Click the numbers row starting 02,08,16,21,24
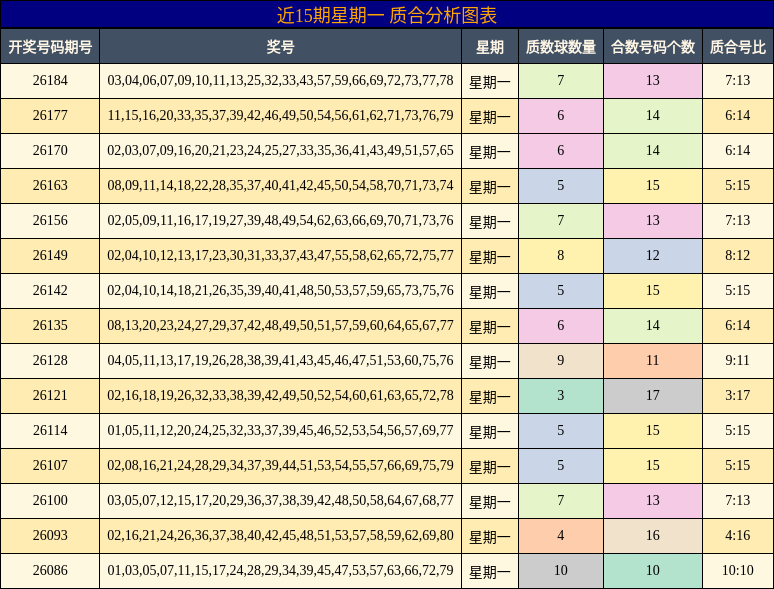This screenshot has height=589, width=774. click(280, 466)
